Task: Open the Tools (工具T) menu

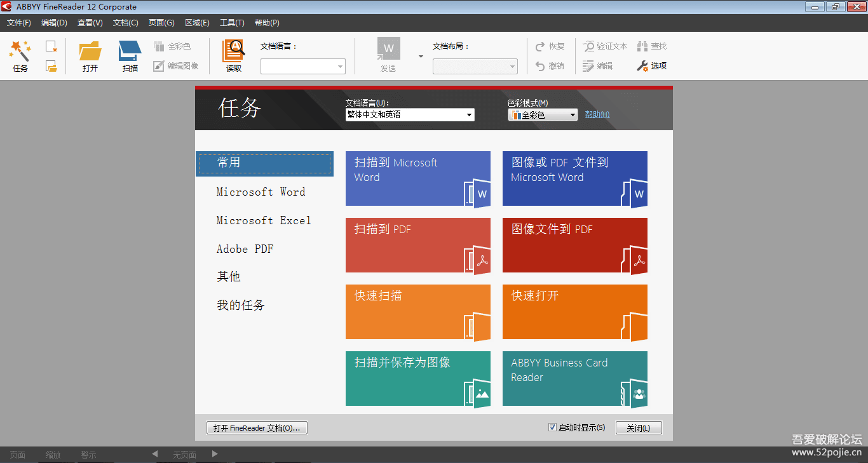Action: [232, 23]
